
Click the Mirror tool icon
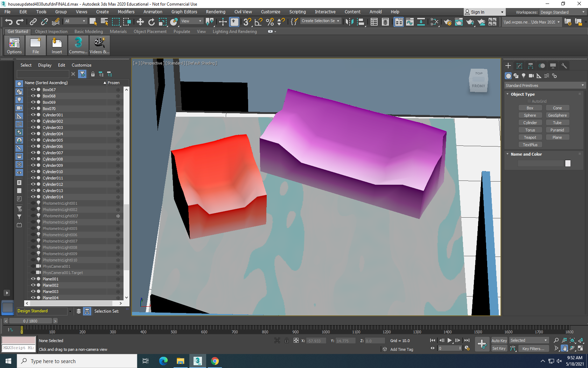(349, 22)
